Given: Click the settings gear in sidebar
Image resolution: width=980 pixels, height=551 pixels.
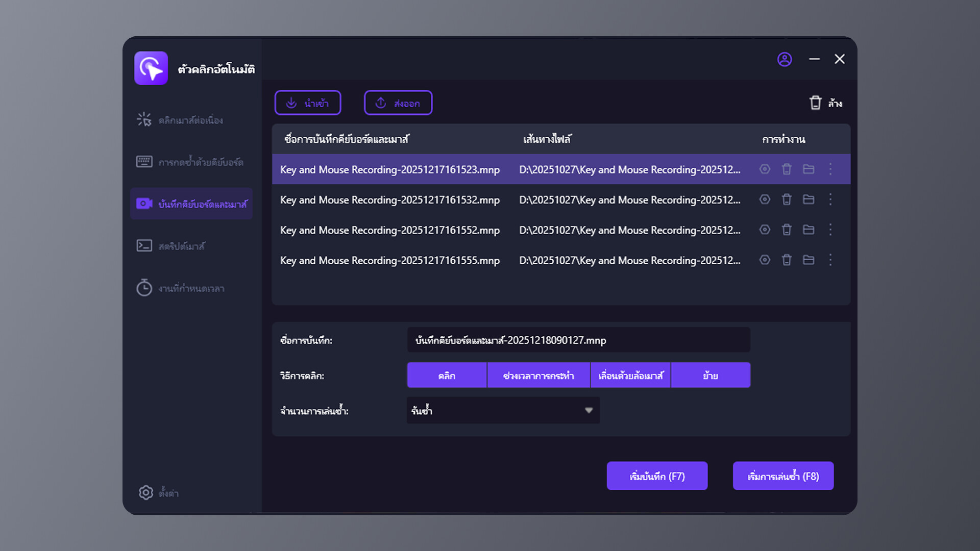Looking at the screenshot, I should click(x=146, y=492).
